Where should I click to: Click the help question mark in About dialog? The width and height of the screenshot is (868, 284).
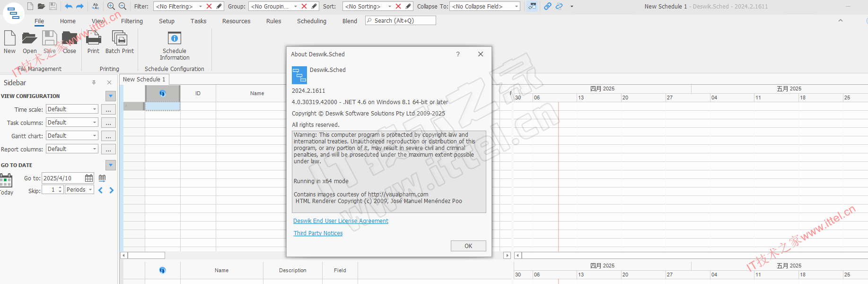tap(458, 54)
